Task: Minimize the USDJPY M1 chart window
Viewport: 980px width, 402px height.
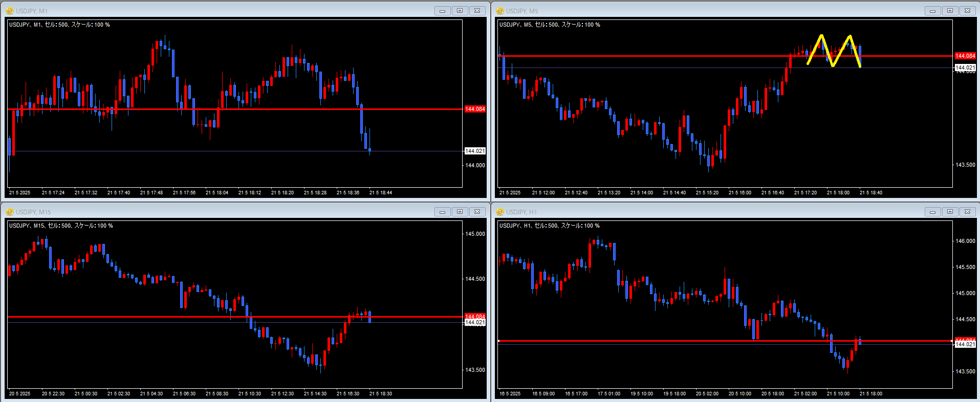Action: [443, 11]
